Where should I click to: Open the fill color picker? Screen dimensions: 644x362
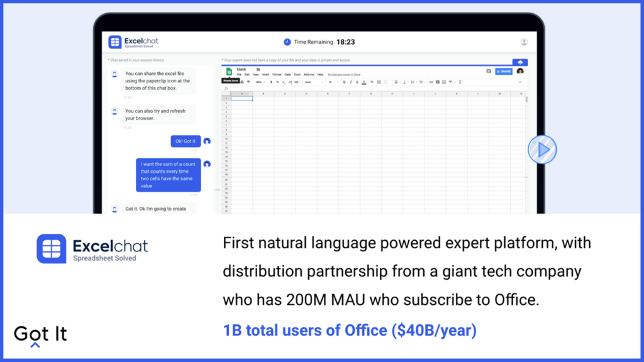point(372,82)
